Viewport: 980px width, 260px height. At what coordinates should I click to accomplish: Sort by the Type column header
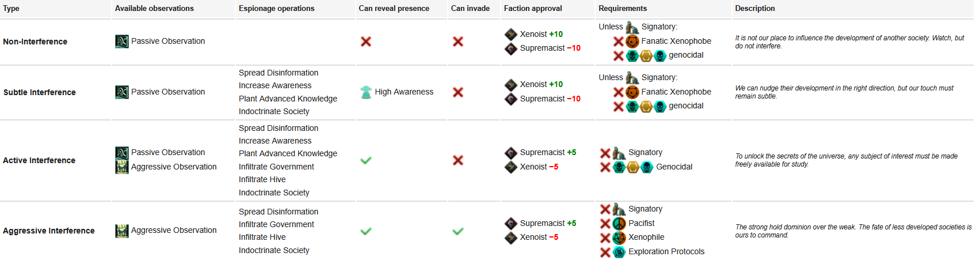click(11, 9)
